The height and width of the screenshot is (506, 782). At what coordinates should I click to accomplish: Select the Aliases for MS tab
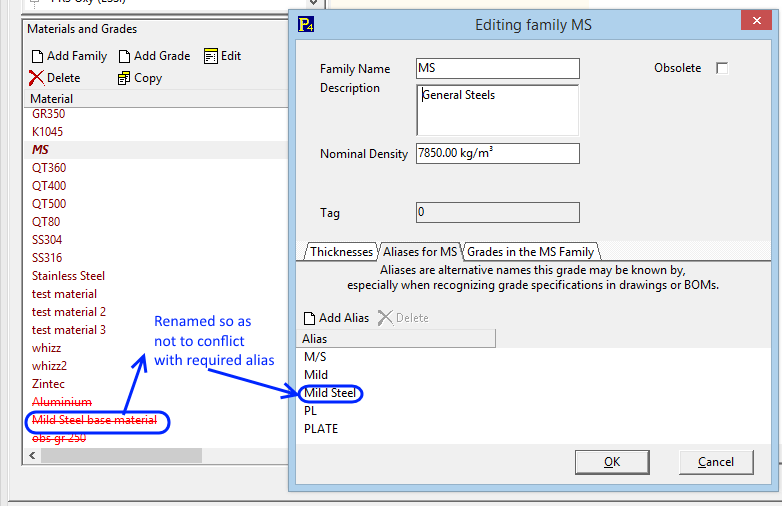(x=420, y=252)
